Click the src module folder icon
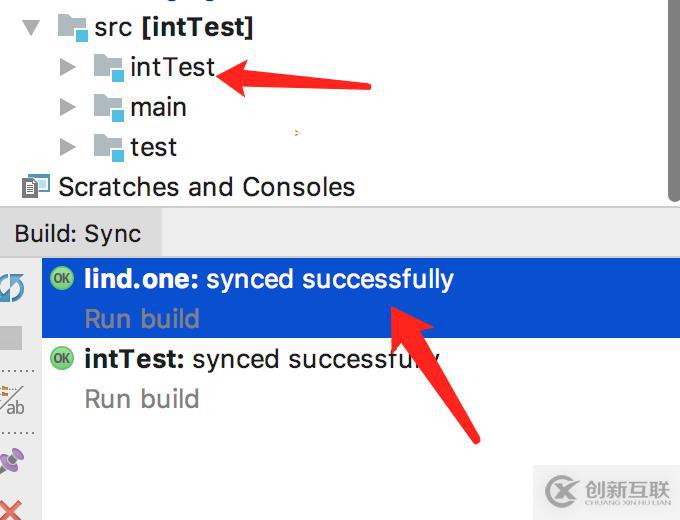The image size is (680, 520). 73,27
